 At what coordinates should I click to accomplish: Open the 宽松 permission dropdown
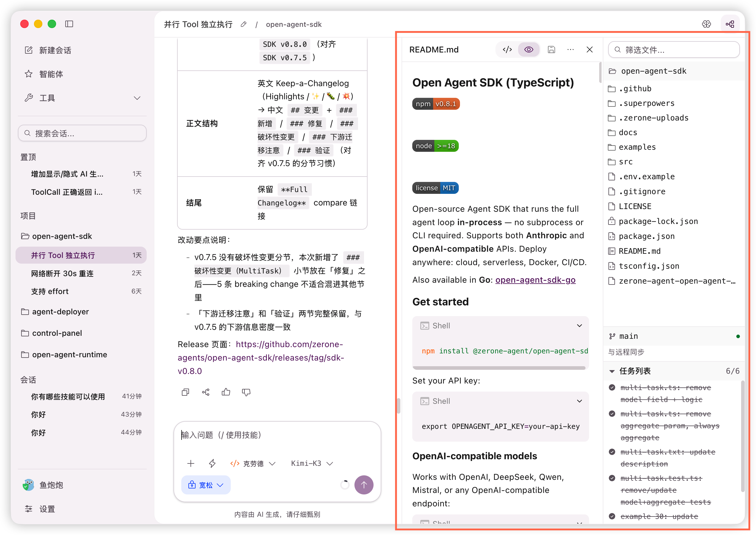(x=206, y=485)
